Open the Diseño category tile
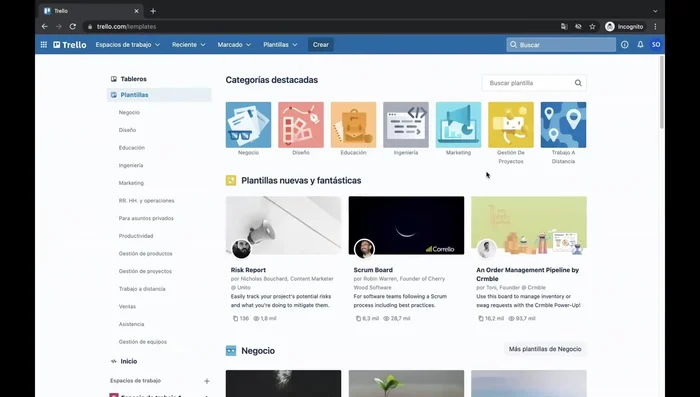Viewport: 700px width, 397px height. [301, 125]
